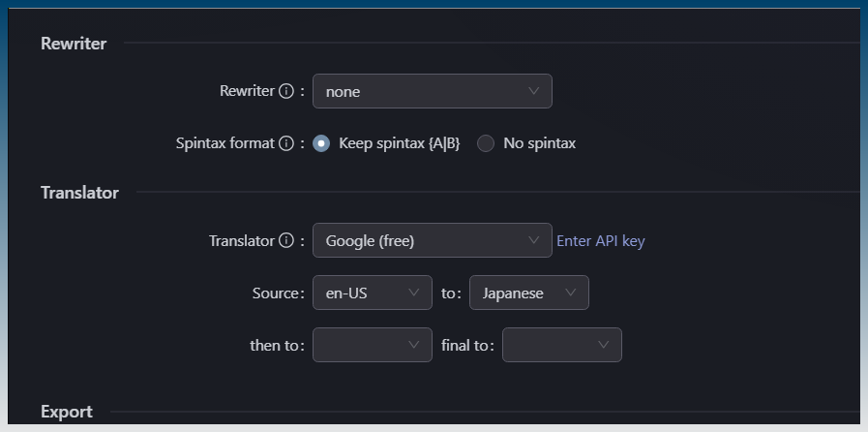Expand the target language dropdown showing Japanese
The image size is (868, 432).
pos(528,293)
